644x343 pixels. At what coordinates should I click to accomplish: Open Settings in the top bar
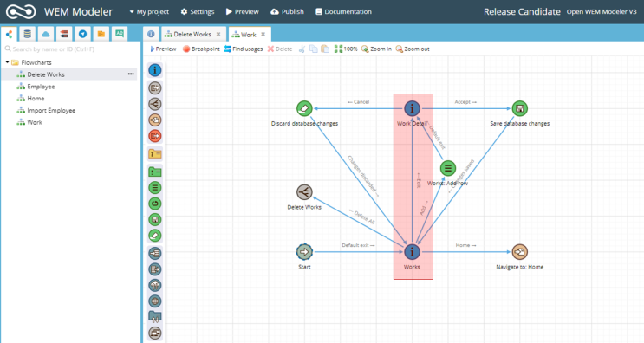[x=198, y=12]
